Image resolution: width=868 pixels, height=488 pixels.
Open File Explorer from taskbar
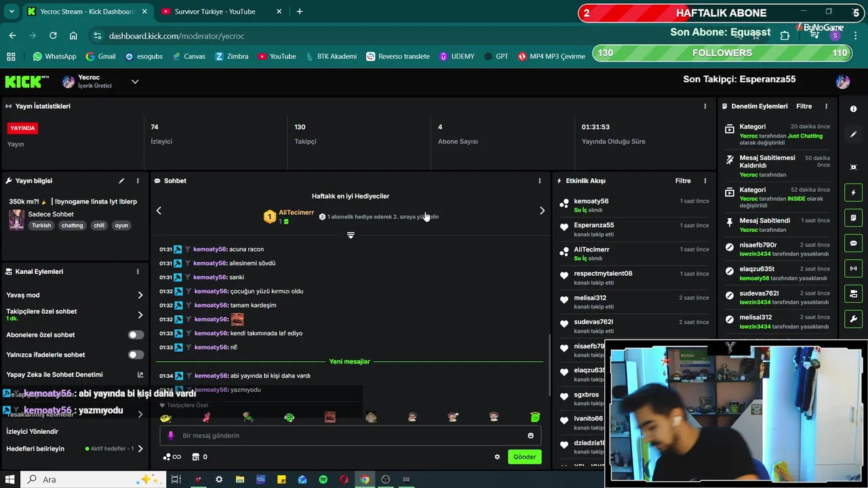tap(240, 479)
